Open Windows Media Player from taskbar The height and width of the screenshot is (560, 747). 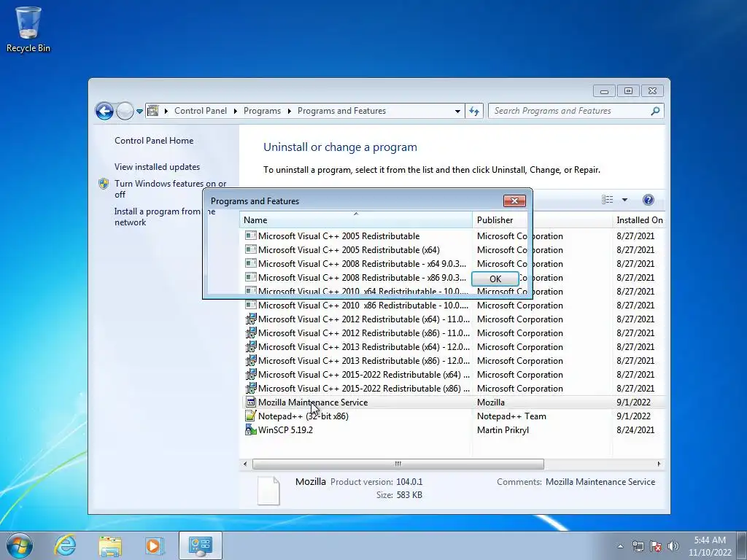click(154, 545)
